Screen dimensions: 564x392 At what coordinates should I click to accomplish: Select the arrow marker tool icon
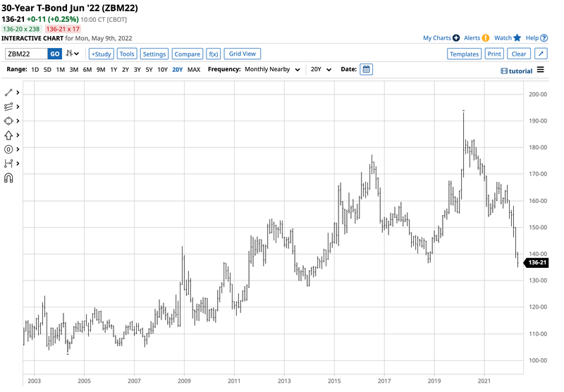(8, 135)
